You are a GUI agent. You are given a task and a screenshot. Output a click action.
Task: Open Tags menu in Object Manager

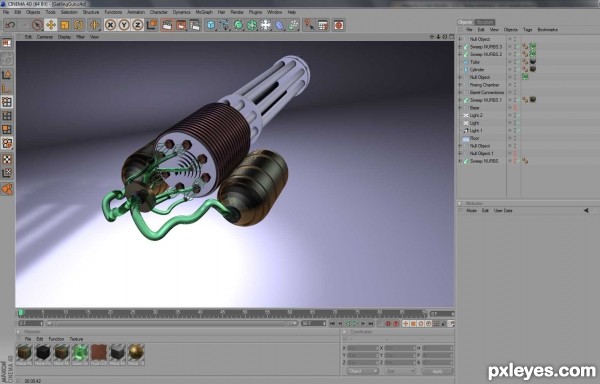coord(527,29)
